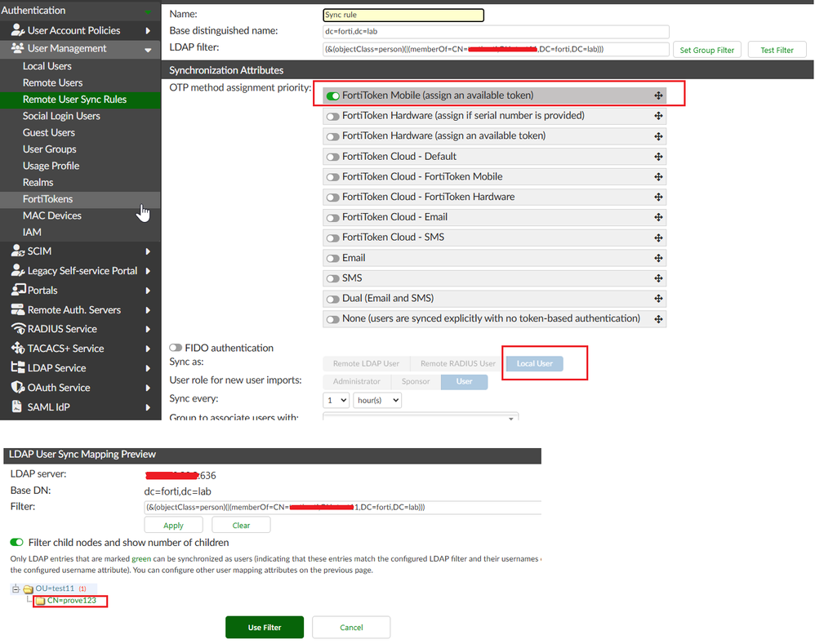Click the SCIM sidebar icon
Image resolution: width=815 pixels, height=644 pixels.
pos(18,251)
